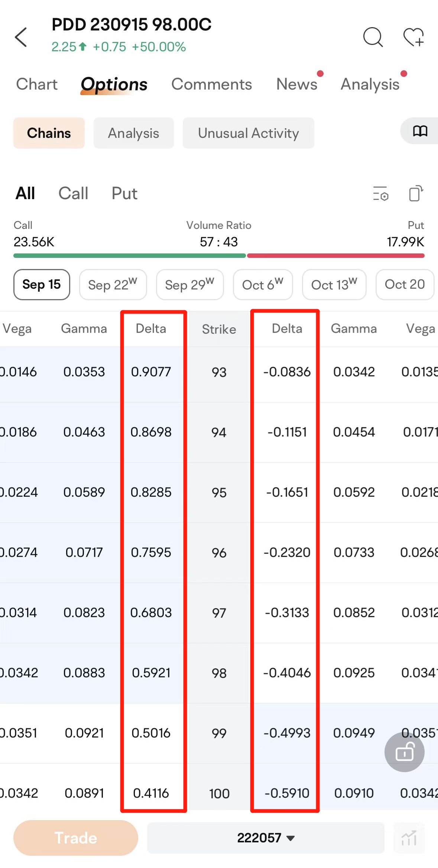
Task: Select the Put filter
Action: pos(124,194)
